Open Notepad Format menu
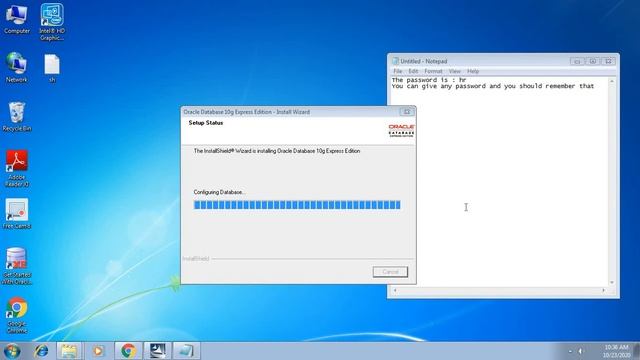Viewport: 640px width, 360px height. [x=433, y=71]
